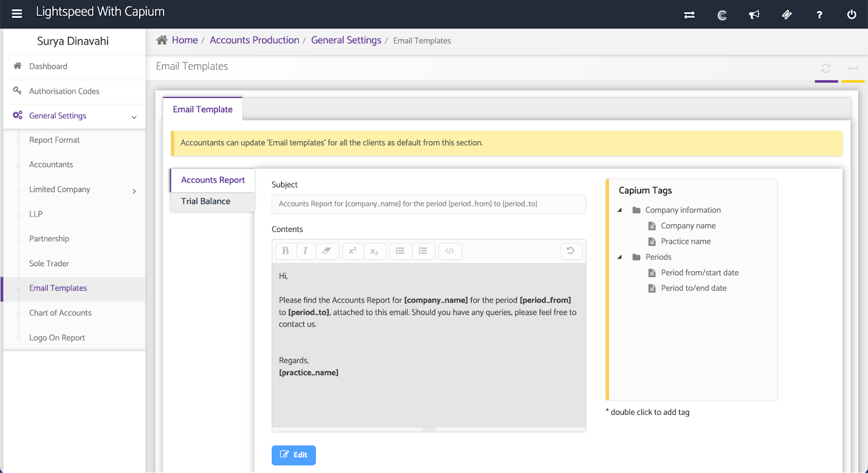Image resolution: width=868 pixels, height=473 pixels.
Task: Toggle bold formatting in editor
Action: [x=285, y=251]
